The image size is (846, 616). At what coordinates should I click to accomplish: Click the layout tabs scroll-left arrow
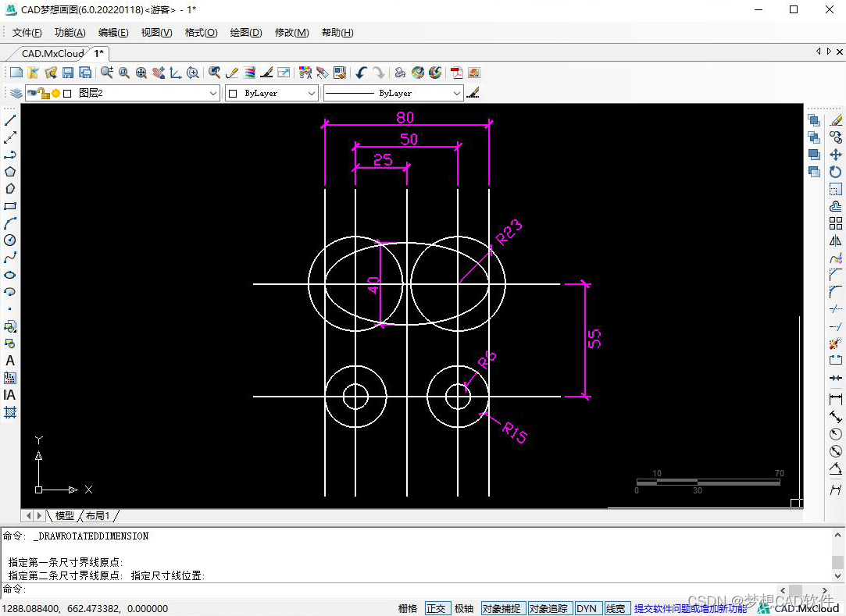tap(29, 515)
